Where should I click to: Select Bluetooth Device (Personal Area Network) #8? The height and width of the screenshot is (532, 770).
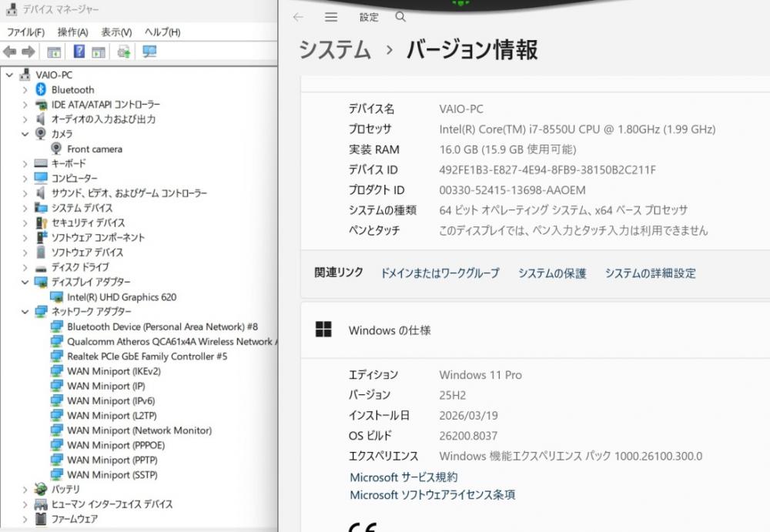point(162,326)
